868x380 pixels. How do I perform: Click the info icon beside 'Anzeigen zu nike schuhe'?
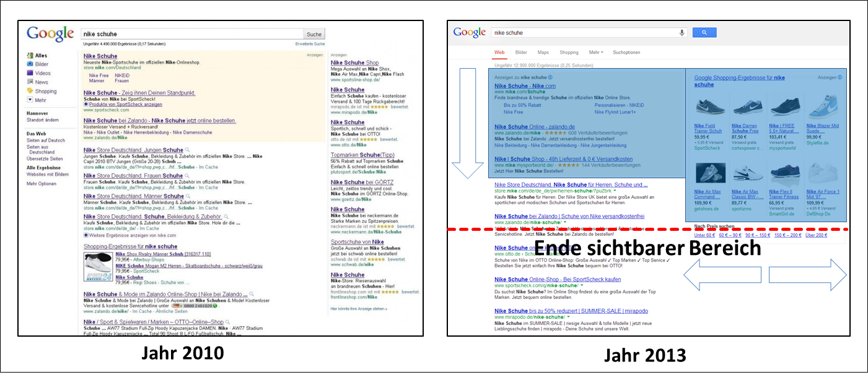[550, 77]
